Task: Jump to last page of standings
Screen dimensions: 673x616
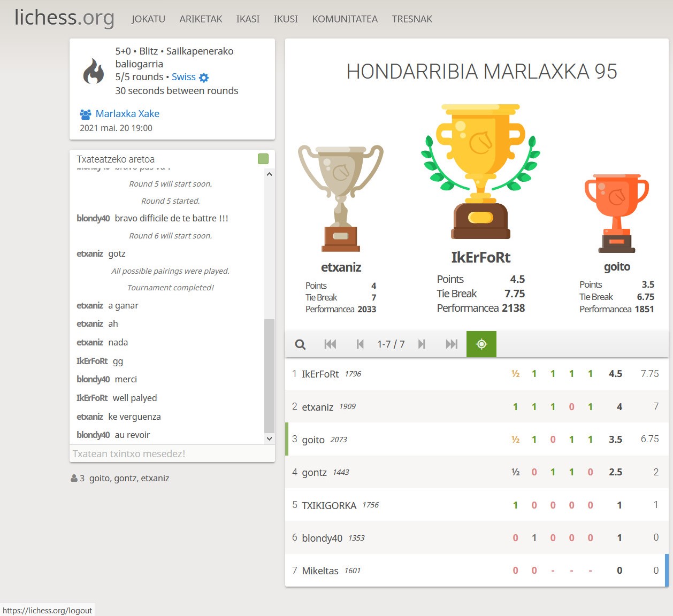Action: 452,344
